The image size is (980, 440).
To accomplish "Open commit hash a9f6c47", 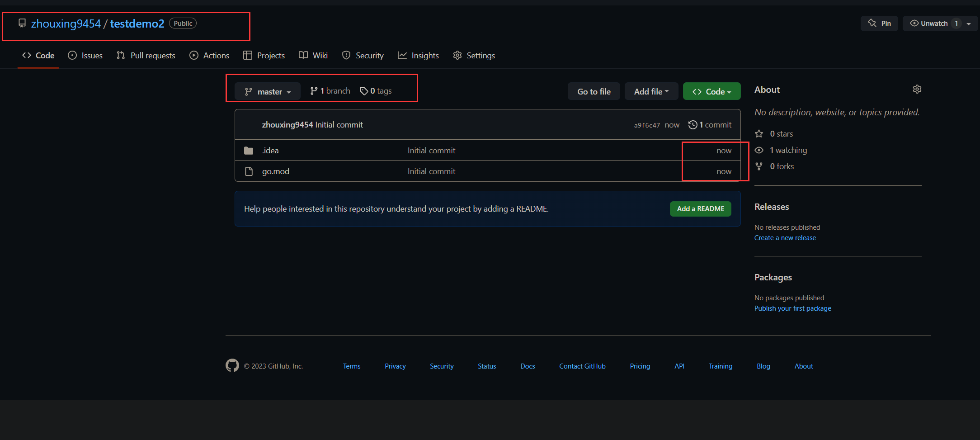I will [646, 125].
